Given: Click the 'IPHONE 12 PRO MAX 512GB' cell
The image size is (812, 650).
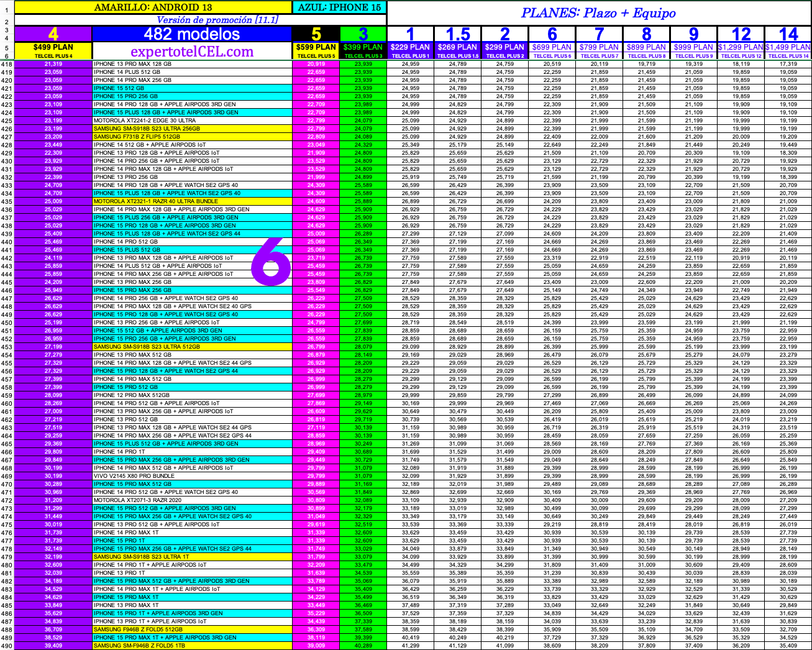Looking at the screenshot, I should coord(192,395).
